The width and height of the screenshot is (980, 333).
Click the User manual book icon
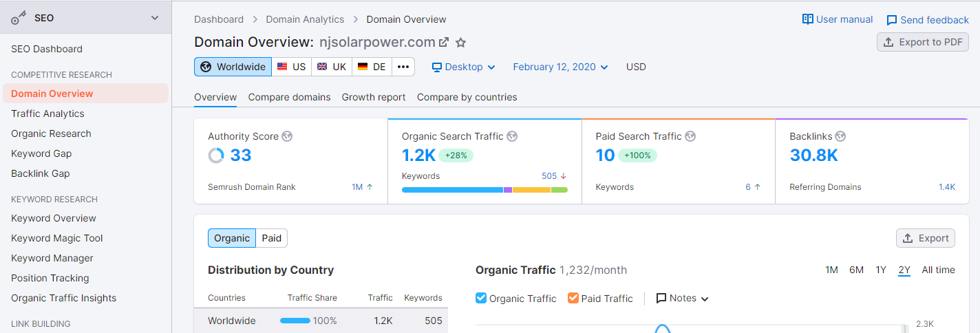(x=808, y=19)
